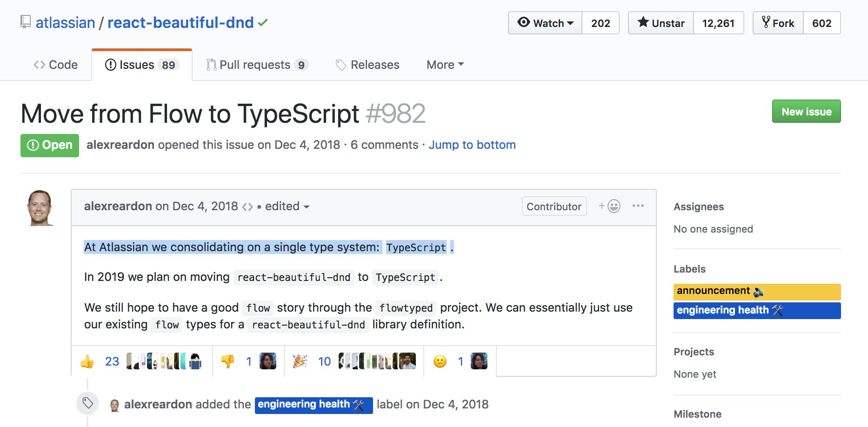
Task: Open alexreardon's large avatar
Action: click(40, 207)
